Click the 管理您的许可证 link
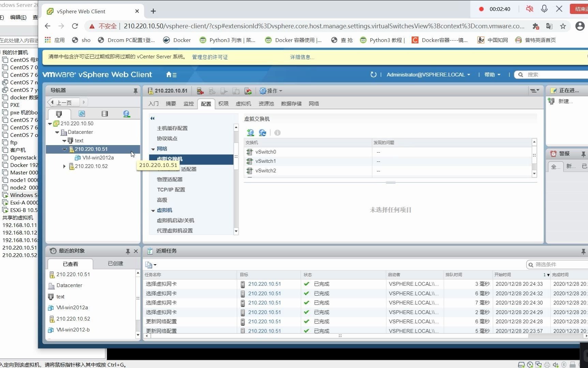 (x=210, y=57)
